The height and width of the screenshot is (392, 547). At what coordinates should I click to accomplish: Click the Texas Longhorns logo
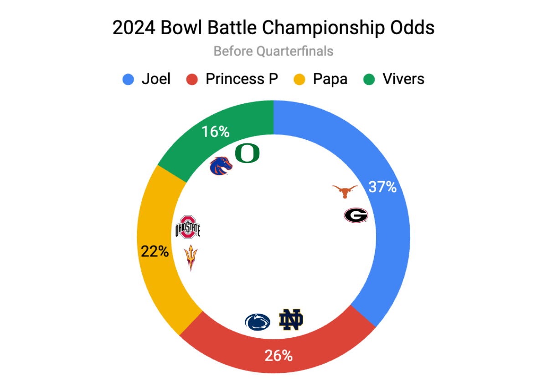[x=346, y=192]
